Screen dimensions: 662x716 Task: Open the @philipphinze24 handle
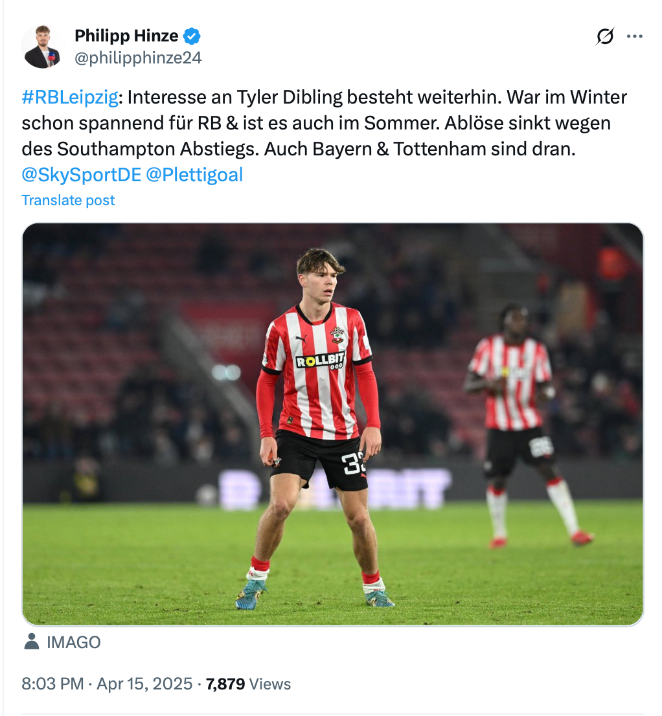(x=138, y=57)
